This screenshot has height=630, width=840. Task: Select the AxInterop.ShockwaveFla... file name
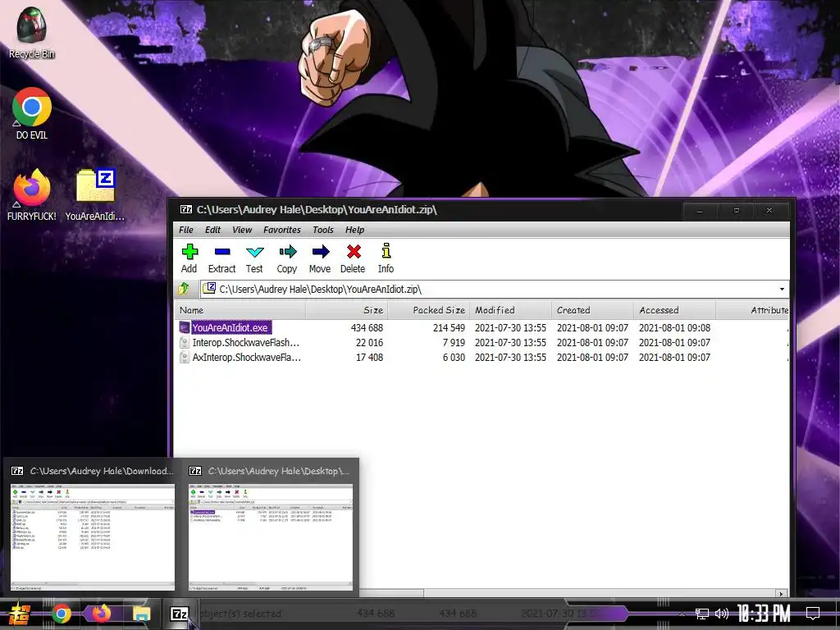tap(246, 358)
